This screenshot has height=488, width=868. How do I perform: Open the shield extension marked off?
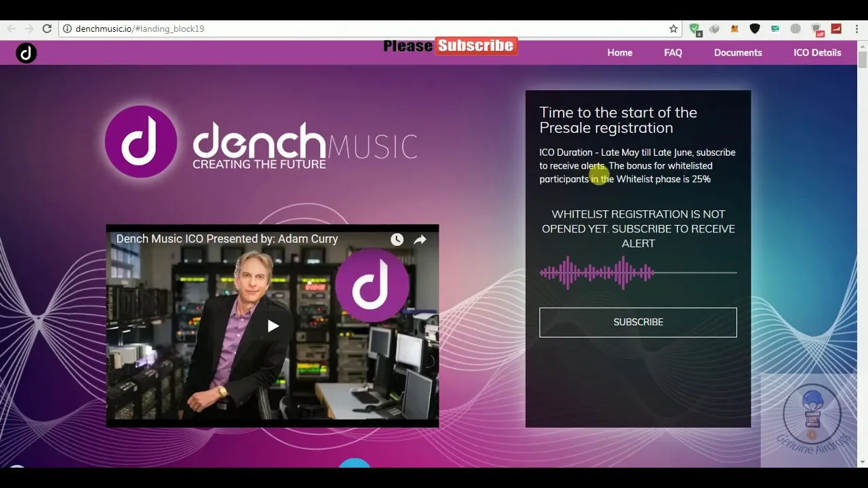(817, 29)
